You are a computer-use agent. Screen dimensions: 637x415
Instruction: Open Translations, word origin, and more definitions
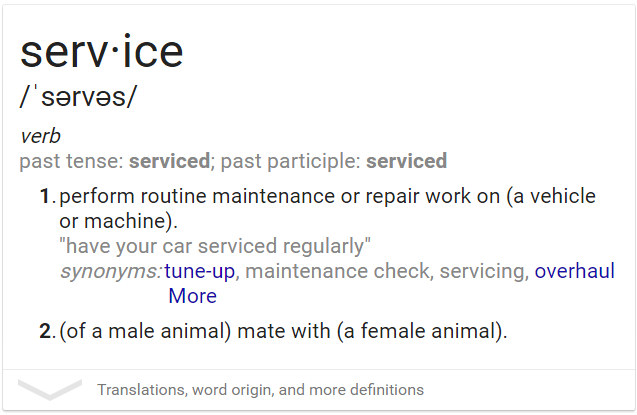[x=260, y=390]
